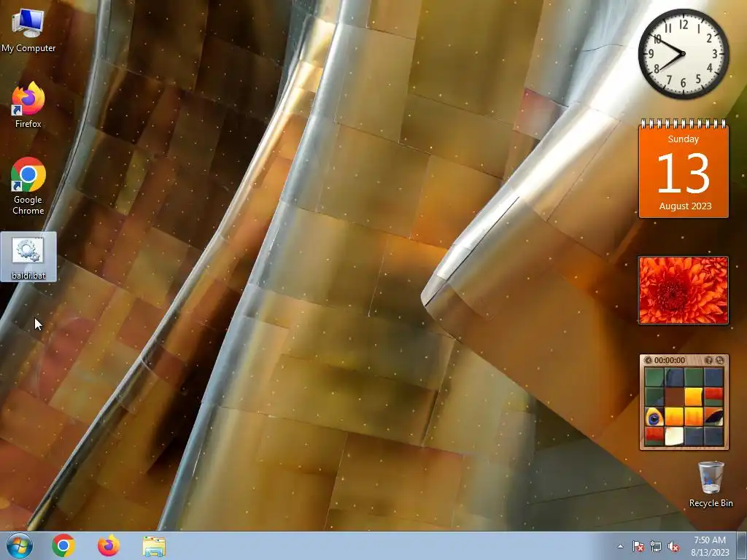Select the Firefox shortcut on the desktop
747x560 pixels.
click(28, 105)
